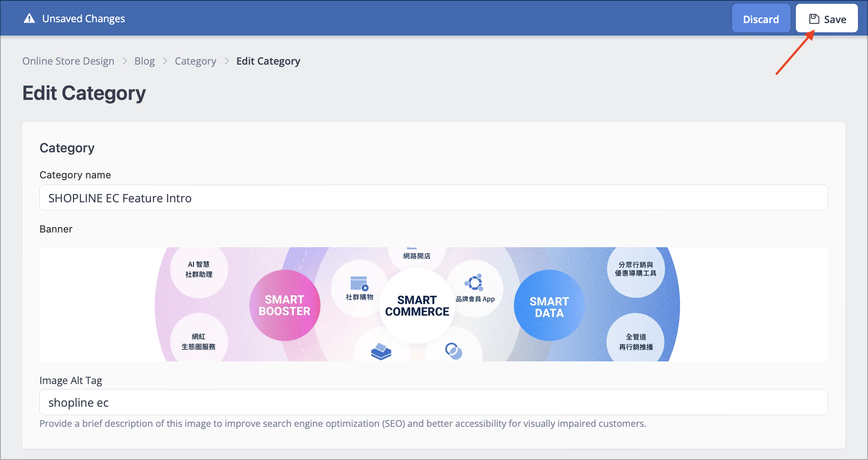Click the Image Alt Tag label

point(71,380)
